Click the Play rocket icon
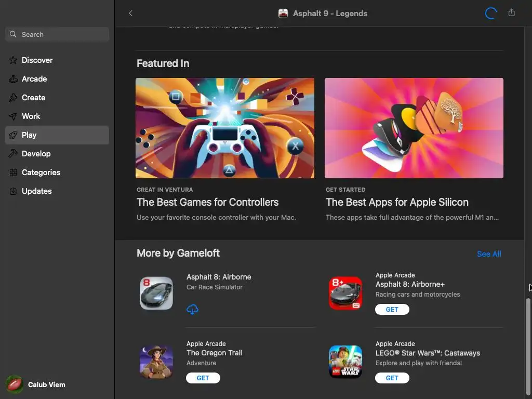This screenshot has height=399, width=532. click(x=13, y=135)
